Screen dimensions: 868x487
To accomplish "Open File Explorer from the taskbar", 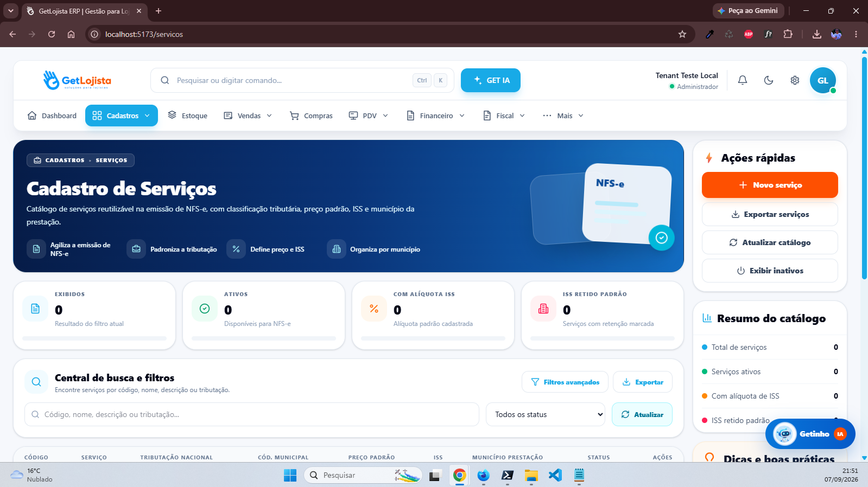I will click(x=531, y=475).
